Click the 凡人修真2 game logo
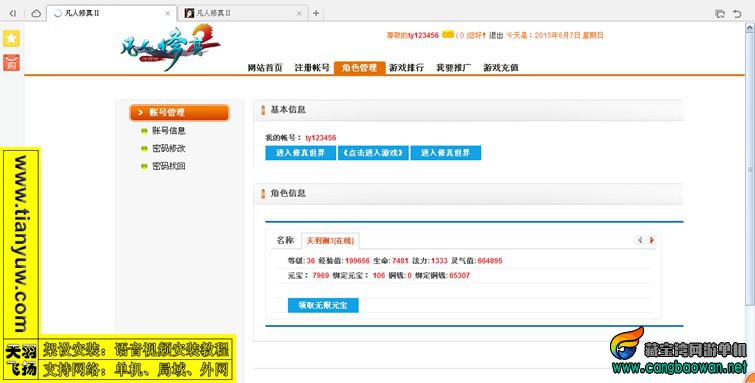Image resolution: width=755 pixels, height=383 pixels. [x=170, y=48]
